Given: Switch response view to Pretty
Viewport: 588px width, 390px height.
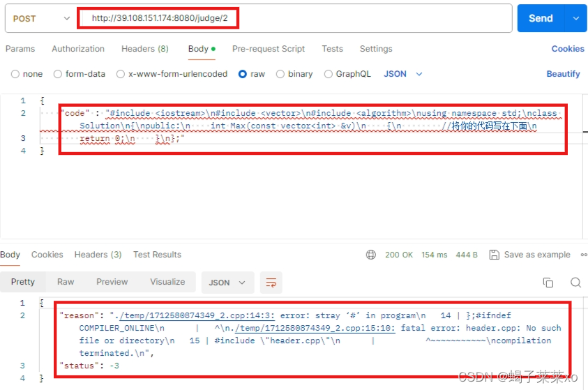Looking at the screenshot, I should pyautogui.click(x=23, y=282).
